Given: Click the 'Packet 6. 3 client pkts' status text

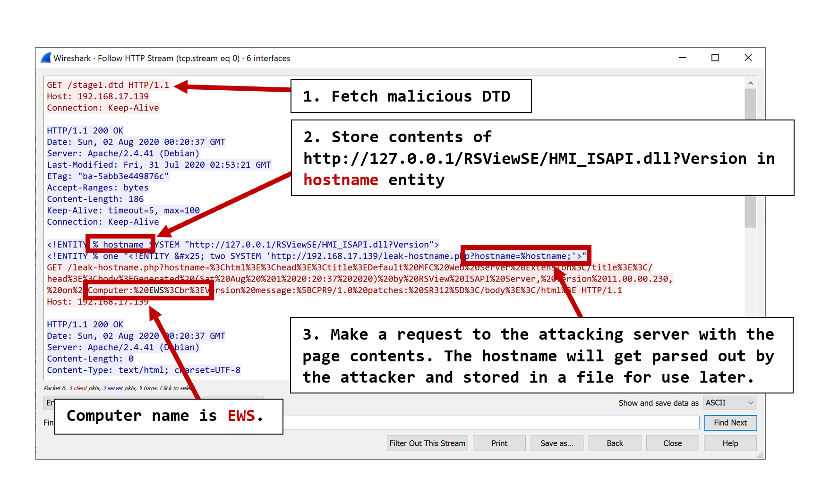Looking at the screenshot, I should point(119,388).
